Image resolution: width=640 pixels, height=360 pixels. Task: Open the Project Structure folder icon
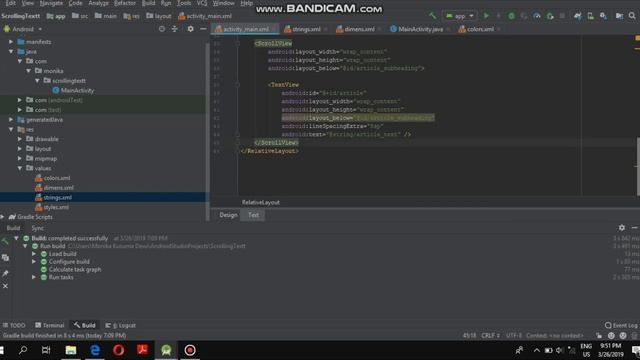[619, 16]
